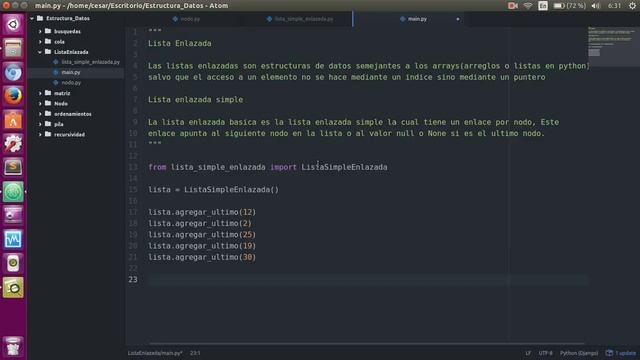This screenshot has height=360, width=640.
Task: Open the sound volume indicator
Action: point(596,6)
